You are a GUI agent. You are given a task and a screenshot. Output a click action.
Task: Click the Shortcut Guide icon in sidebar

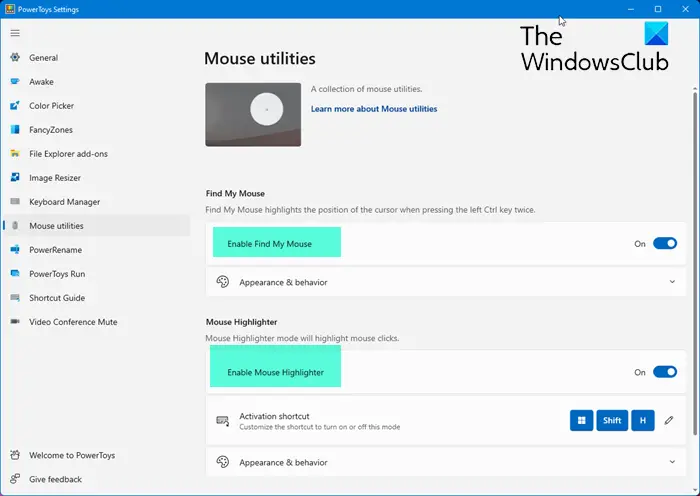point(15,298)
